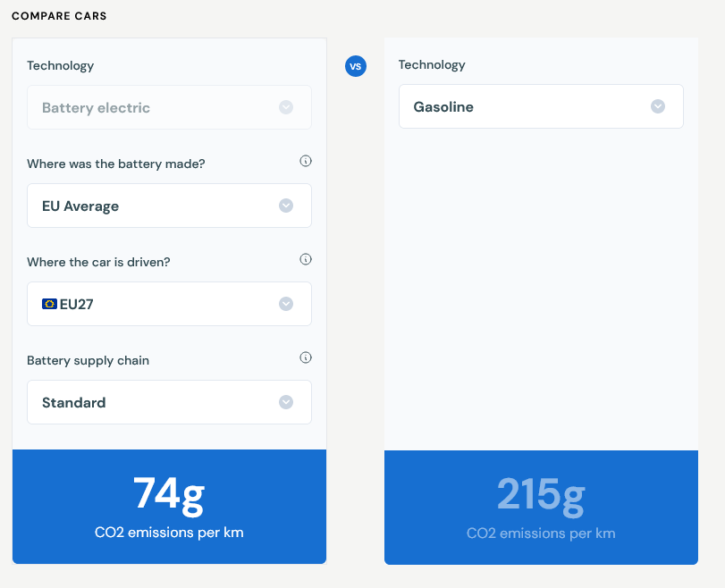The image size is (725, 588).
Task: Click chevron arrow in Standard field
Action: pyautogui.click(x=286, y=402)
